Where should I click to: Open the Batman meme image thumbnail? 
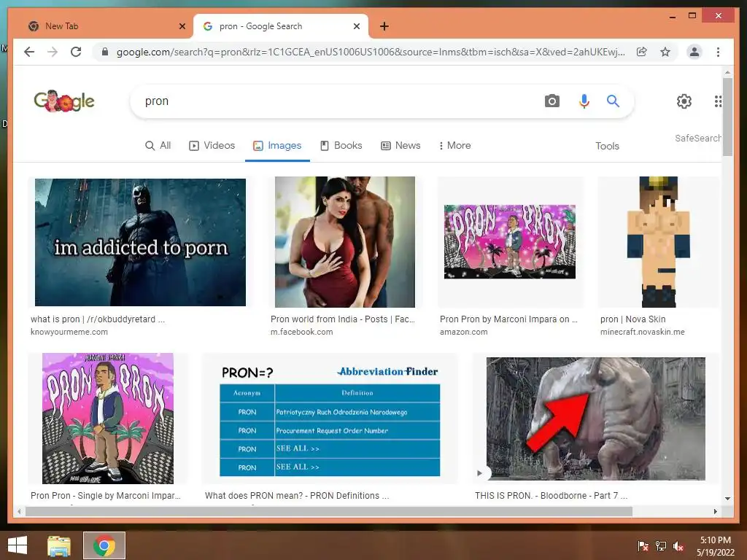140,242
